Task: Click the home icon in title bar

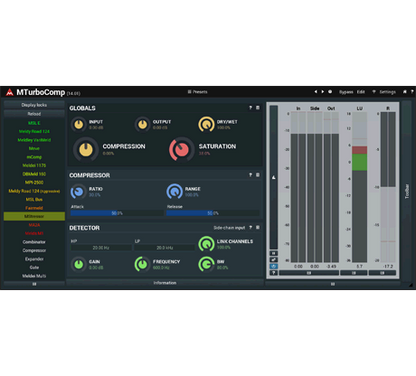Action: pyautogui.click(x=405, y=92)
